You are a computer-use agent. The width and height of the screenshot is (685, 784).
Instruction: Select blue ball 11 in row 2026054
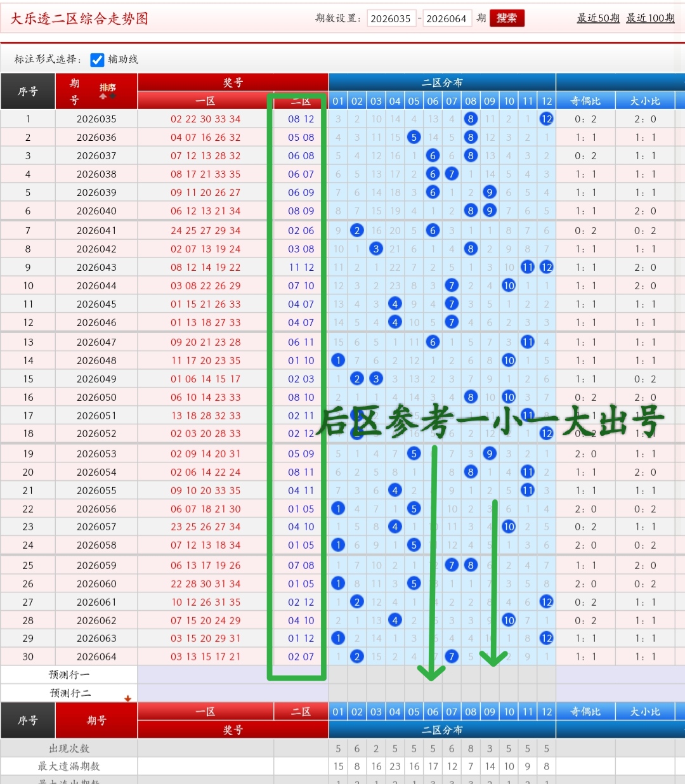click(x=528, y=472)
